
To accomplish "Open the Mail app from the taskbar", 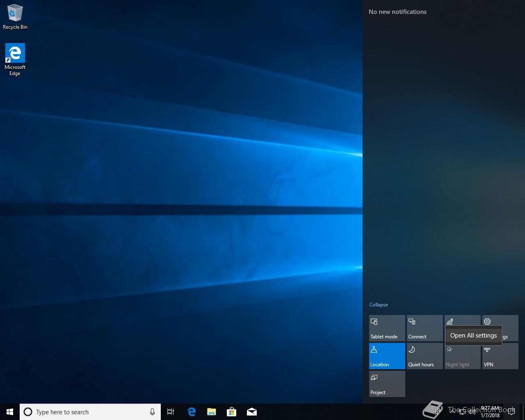I will click(x=252, y=412).
